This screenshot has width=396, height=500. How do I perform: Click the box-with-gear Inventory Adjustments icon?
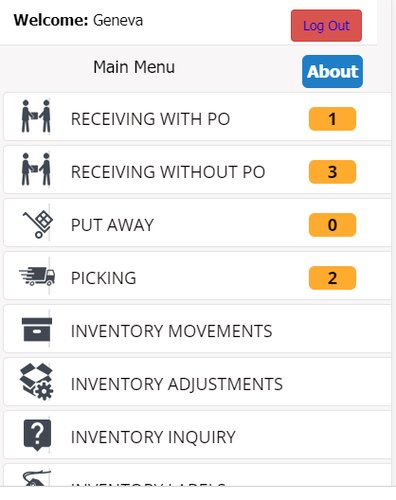[x=36, y=382]
